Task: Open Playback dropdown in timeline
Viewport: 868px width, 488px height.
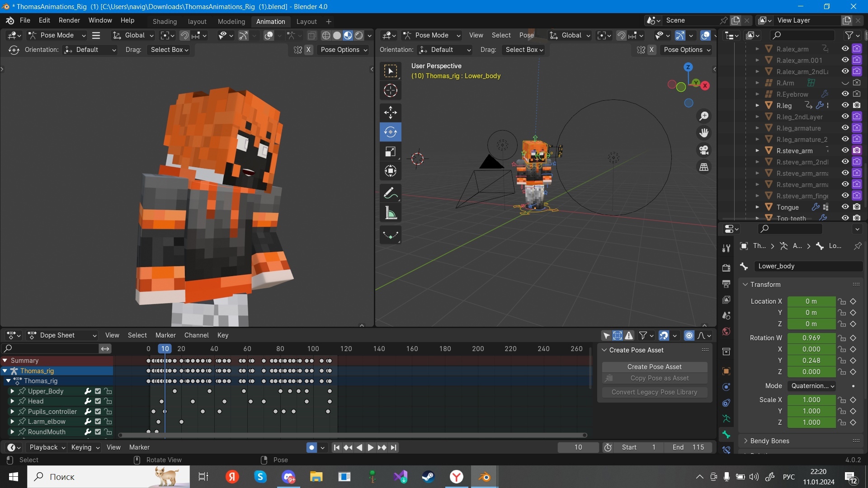Action: 47,447
